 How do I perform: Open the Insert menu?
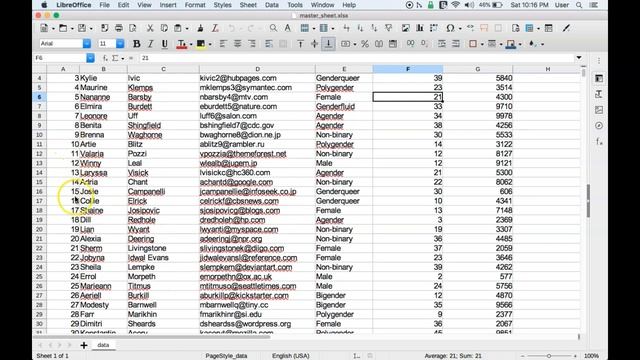click(x=168, y=5)
